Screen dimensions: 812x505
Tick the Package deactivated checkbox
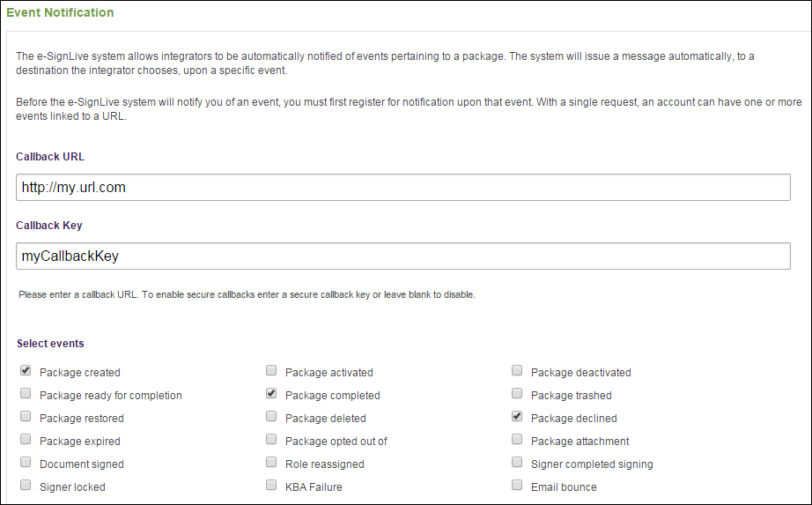517,371
